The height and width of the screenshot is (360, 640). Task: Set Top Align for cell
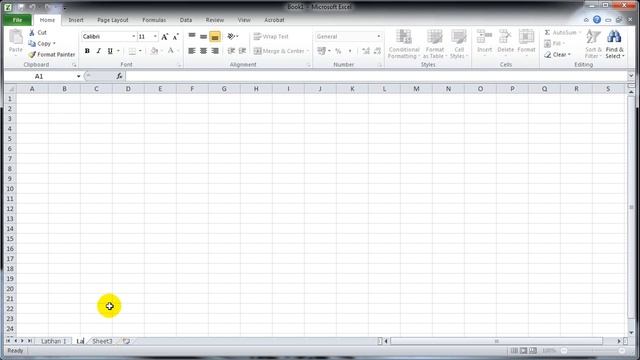pyautogui.click(x=192, y=36)
